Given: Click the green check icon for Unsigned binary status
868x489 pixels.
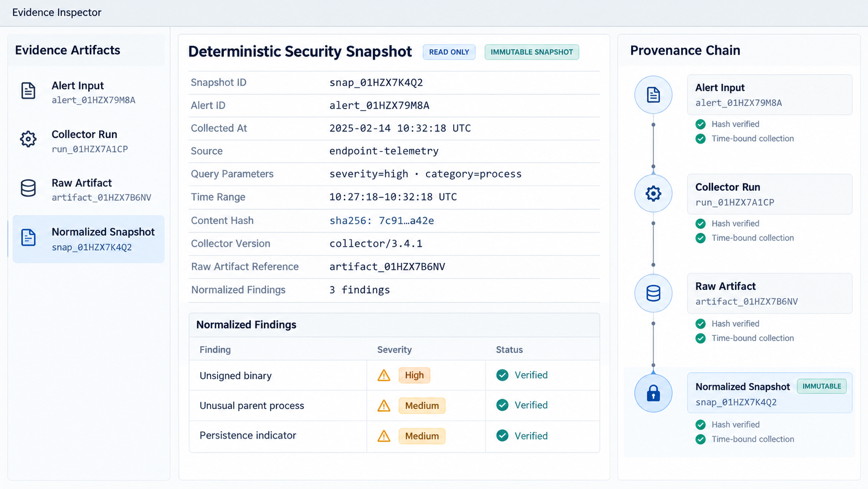Looking at the screenshot, I should [x=502, y=375].
